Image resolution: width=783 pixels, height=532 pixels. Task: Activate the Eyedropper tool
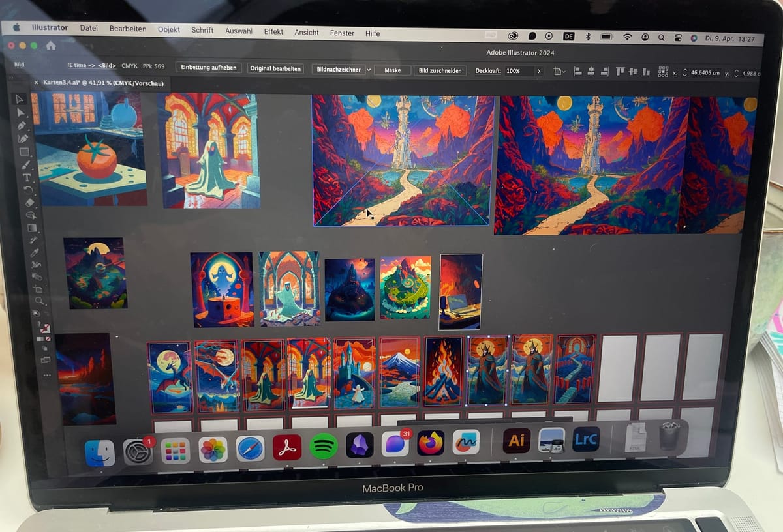[x=34, y=253]
